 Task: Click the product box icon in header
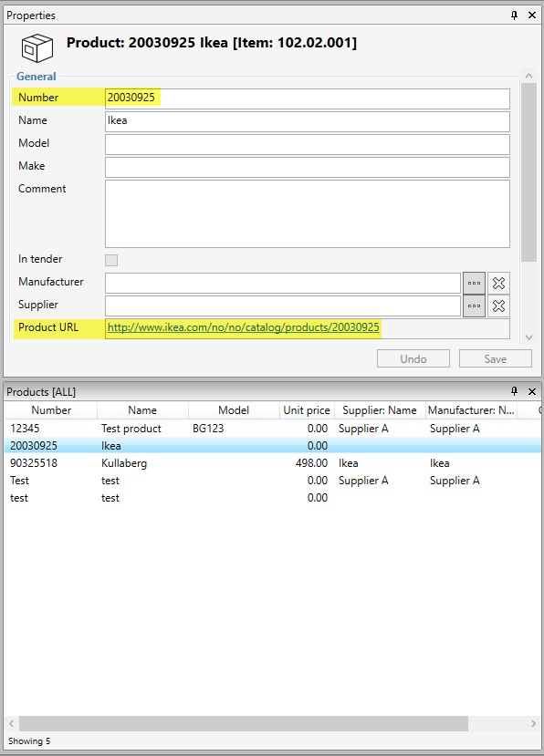(x=37, y=47)
